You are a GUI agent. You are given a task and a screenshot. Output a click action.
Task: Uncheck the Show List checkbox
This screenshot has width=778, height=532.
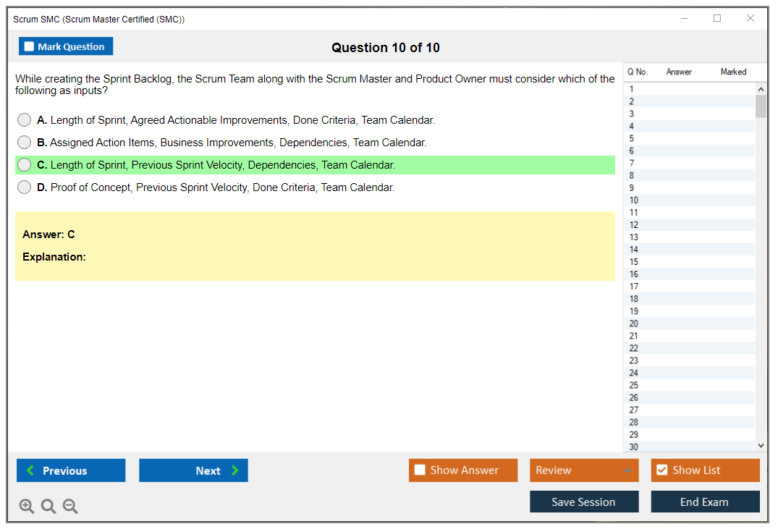661,470
